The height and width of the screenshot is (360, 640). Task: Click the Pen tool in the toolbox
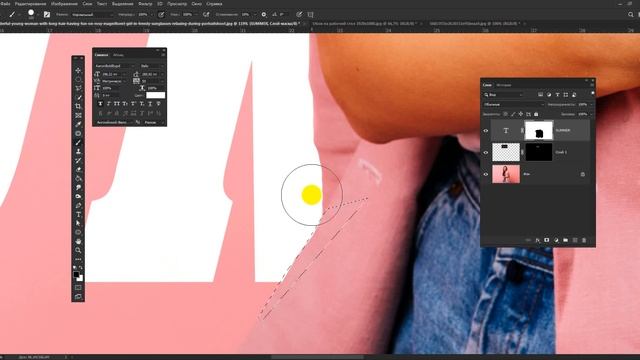click(x=78, y=205)
